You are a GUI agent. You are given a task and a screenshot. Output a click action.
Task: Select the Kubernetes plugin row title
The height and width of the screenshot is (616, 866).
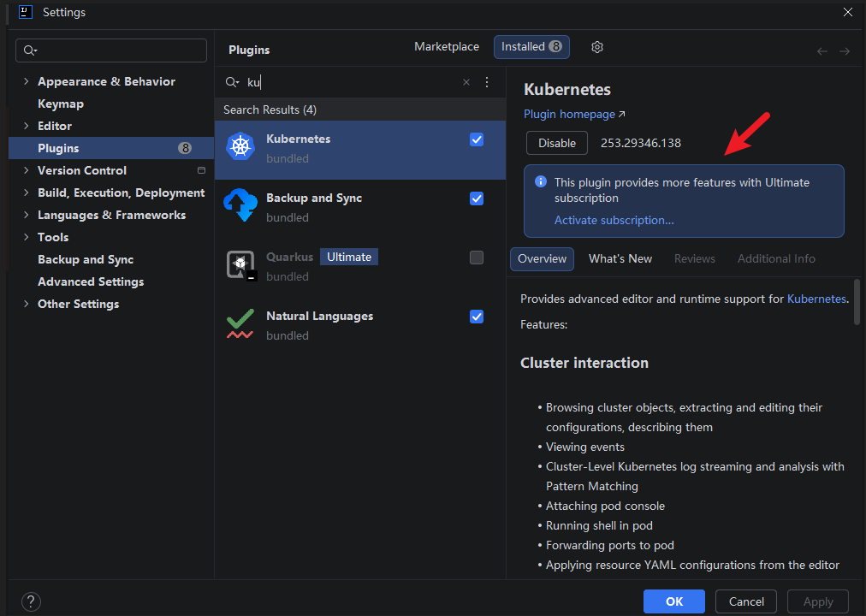[x=299, y=139]
